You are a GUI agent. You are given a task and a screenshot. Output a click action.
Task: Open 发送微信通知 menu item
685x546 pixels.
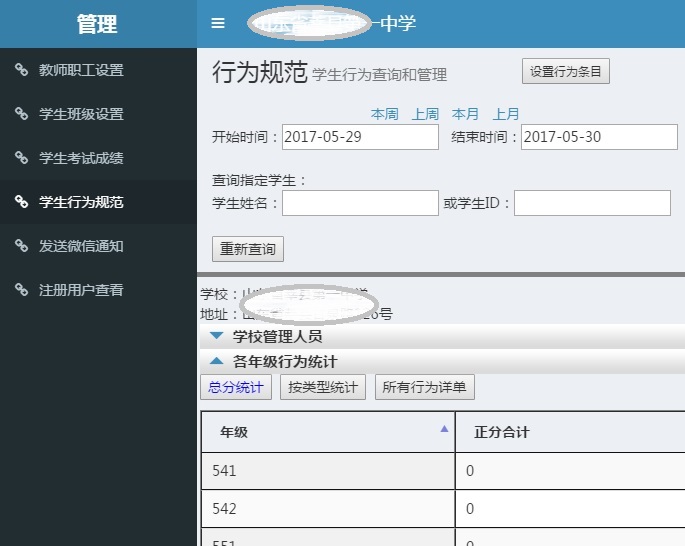coord(81,246)
